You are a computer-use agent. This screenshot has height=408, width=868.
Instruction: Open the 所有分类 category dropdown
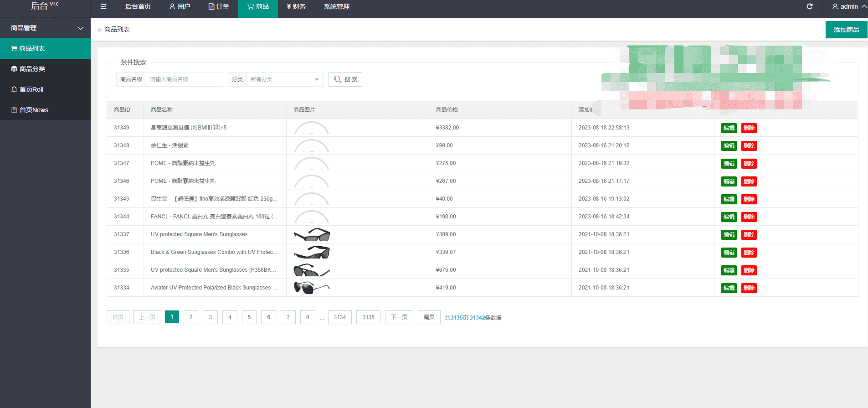tap(284, 79)
